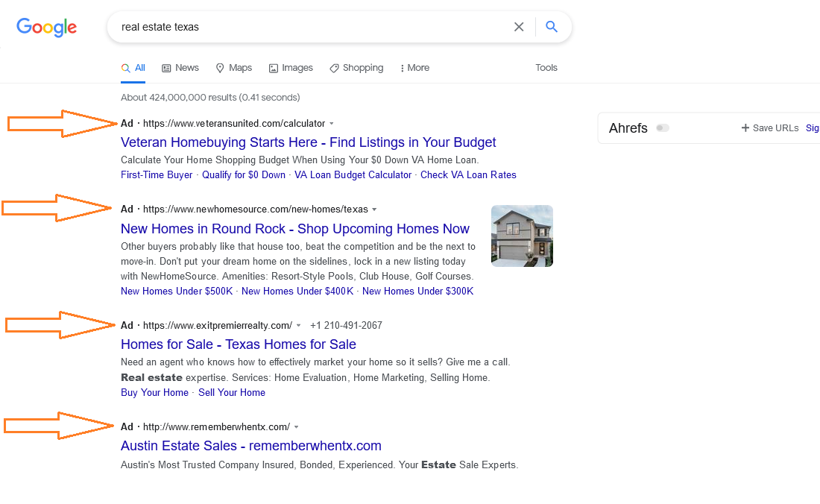
Task: Open New Homes Under $500K sitelink
Action: coord(177,292)
